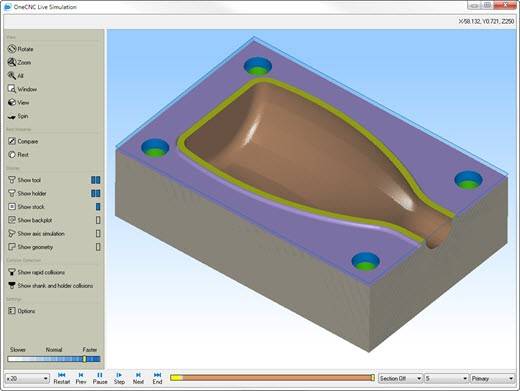The width and height of the screenshot is (520, 391).
Task: Start the Spin view tool
Action: [18, 116]
